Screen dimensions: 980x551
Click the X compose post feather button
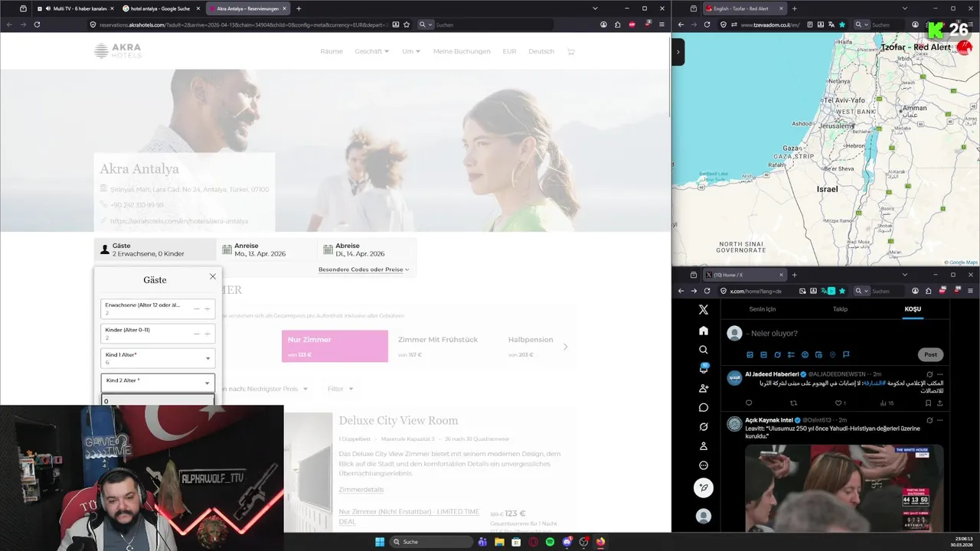pyautogui.click(x=703, y=487)
